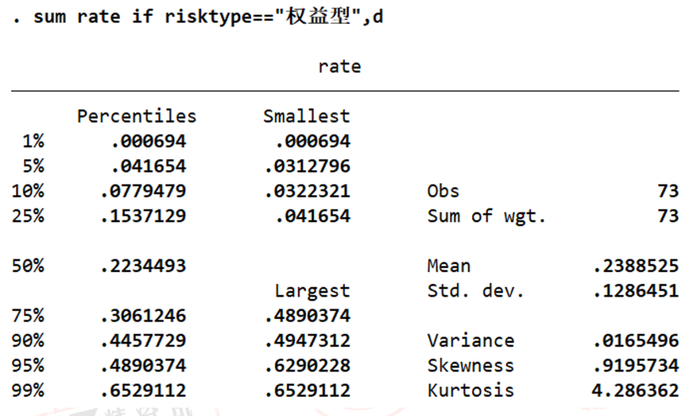Click the Variance label
The height and width of the screenshot is (416, 700).
(x=470, y=341)
